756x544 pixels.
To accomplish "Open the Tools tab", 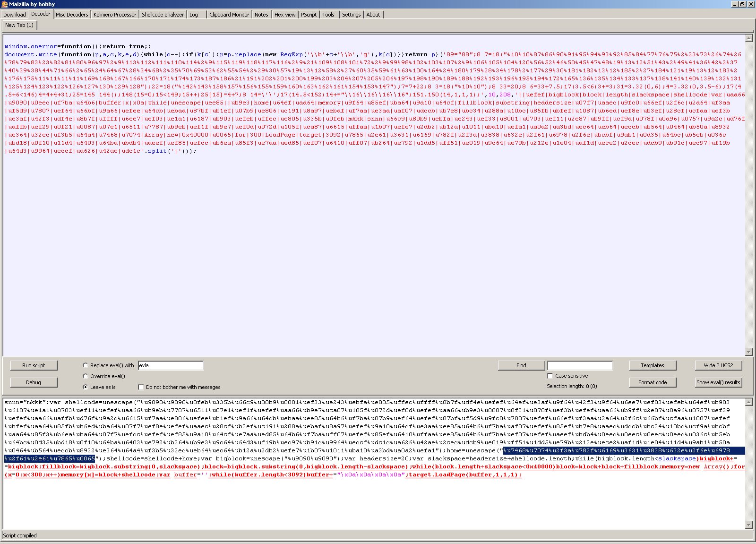I will pos(328,15).
